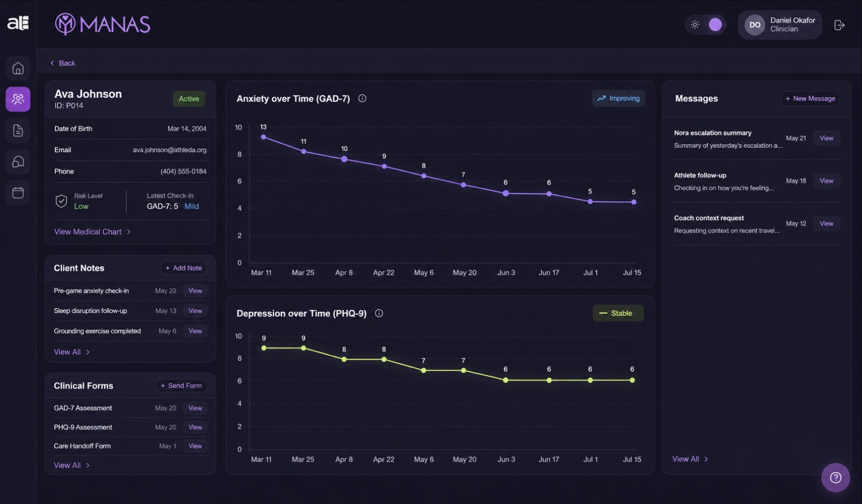Expand View All under Clinical Forms
Image resolution: width=862 pixels, height=504 pixels.
72,465
